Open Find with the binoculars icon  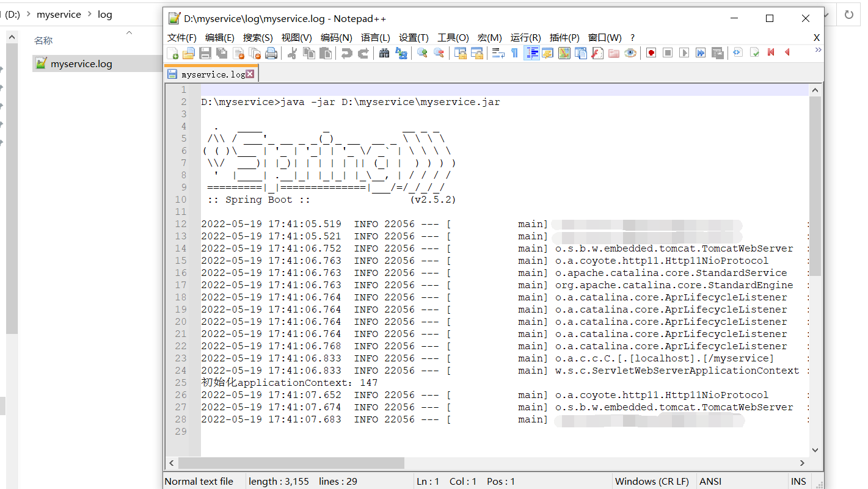(x=384, y=53)
